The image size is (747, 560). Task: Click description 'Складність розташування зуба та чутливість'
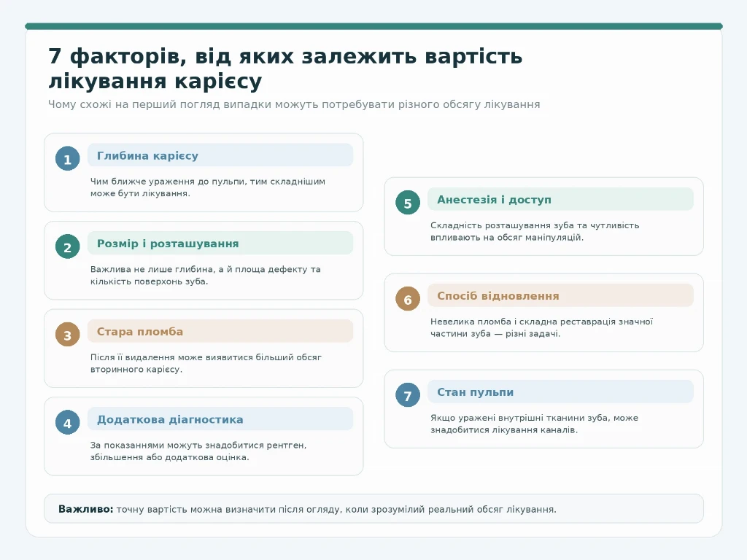tap(535, 231)
